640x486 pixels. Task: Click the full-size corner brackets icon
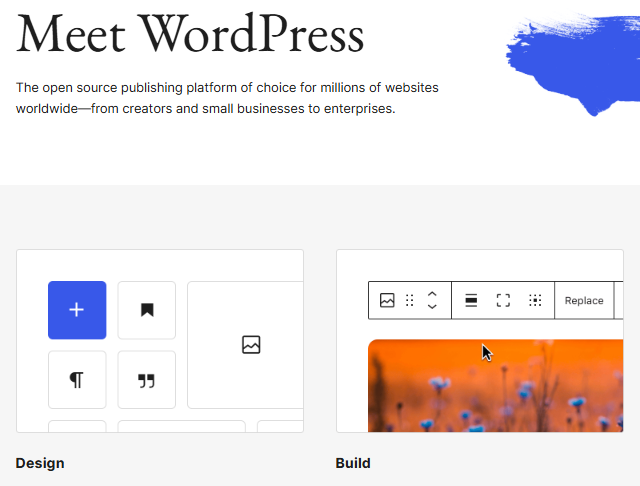[x=503, y=300]
